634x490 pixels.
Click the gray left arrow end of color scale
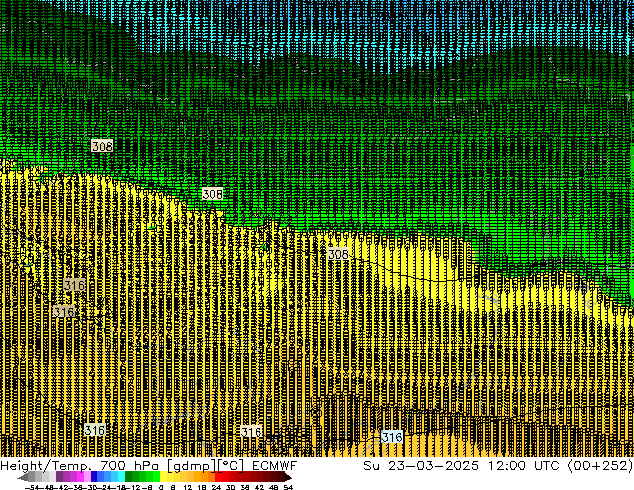coord(23,477)
